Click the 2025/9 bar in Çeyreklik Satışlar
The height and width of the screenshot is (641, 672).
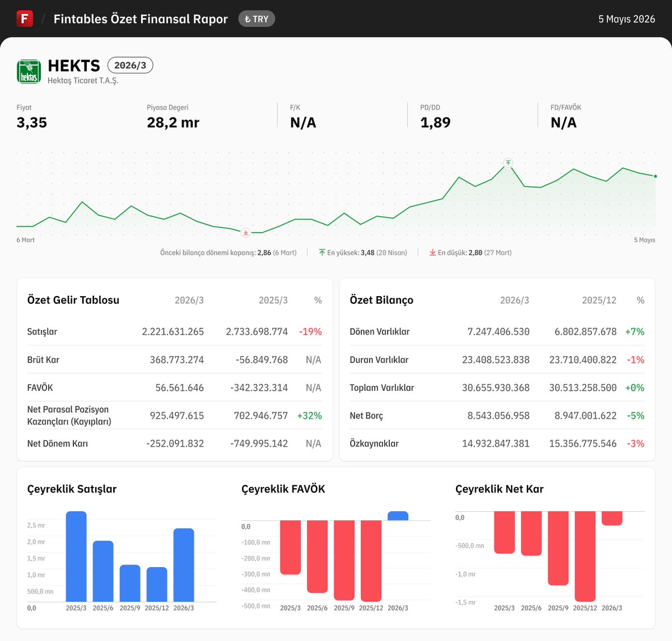click(130, 583)
